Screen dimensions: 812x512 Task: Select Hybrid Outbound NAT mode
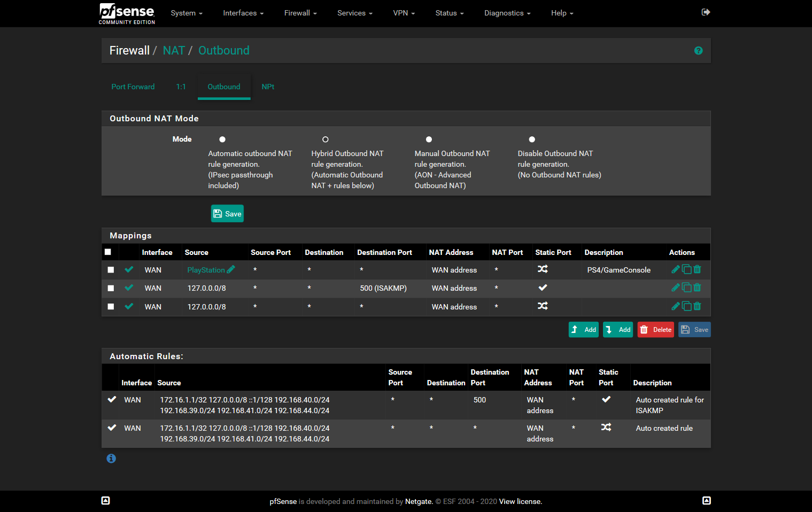click(x=326, y=139)
